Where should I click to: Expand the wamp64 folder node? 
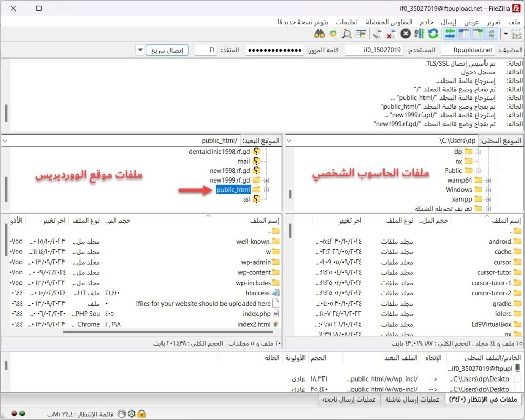[488, 180]
